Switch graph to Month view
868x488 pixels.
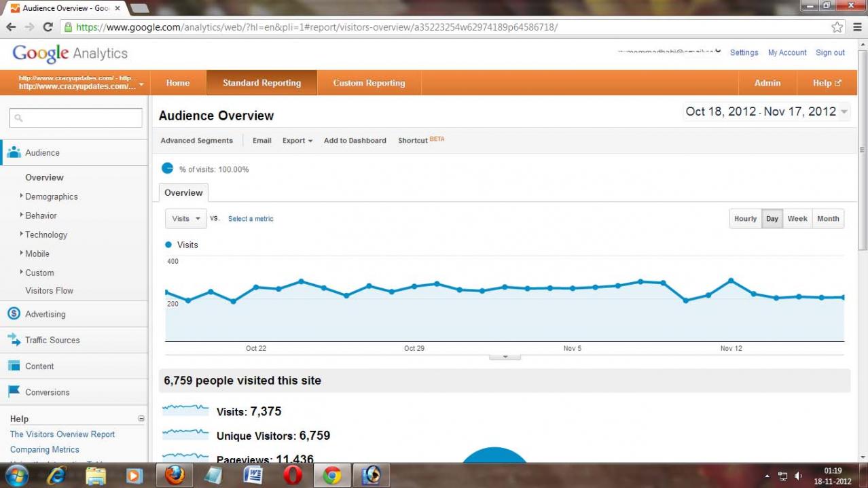pos(828,219)
